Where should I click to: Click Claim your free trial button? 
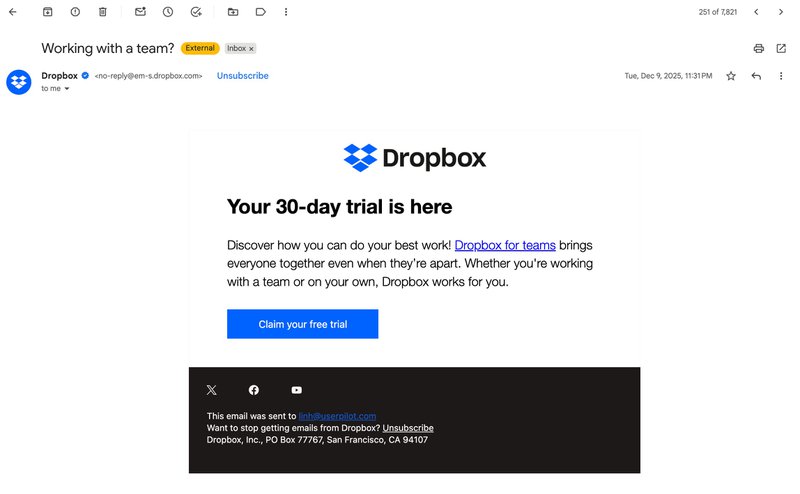(303, 324)
